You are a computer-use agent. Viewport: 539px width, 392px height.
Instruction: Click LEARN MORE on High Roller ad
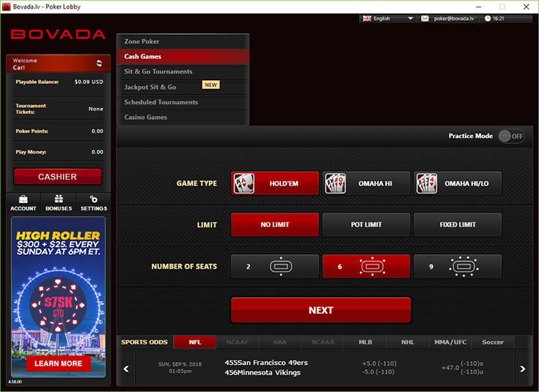[x=58, y=364]
